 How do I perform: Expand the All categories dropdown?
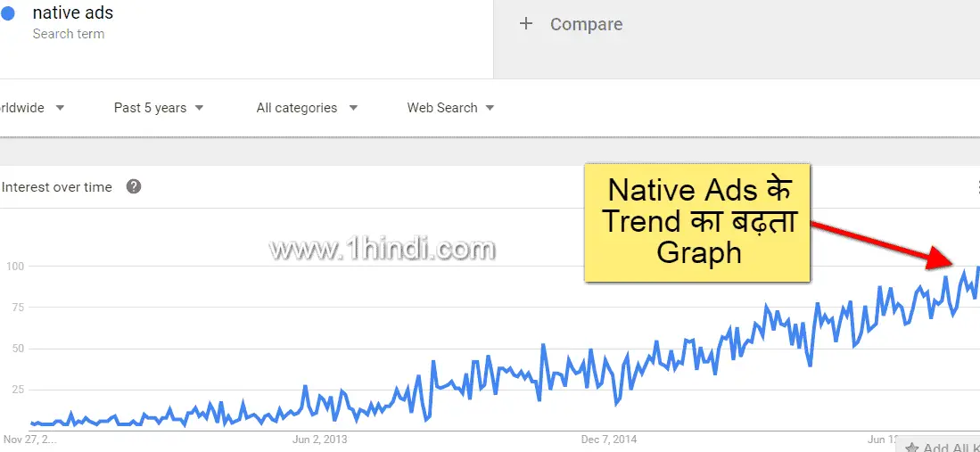click(307, 108)
